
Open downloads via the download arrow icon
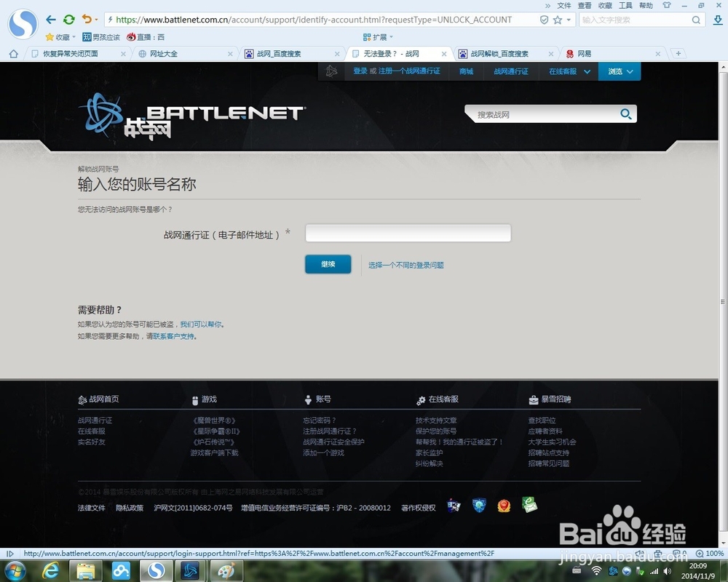(x=717, y=20)
